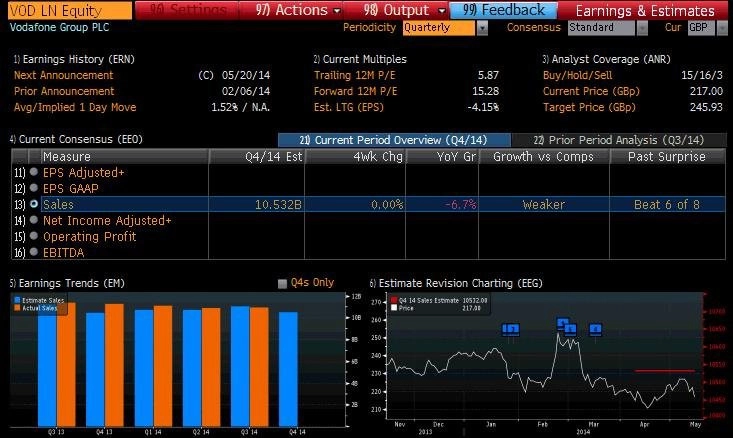Switch to Current Period Overview (Q4/14) tab
Viewport: 733px width, 438px height.
(x=394, y=140)
